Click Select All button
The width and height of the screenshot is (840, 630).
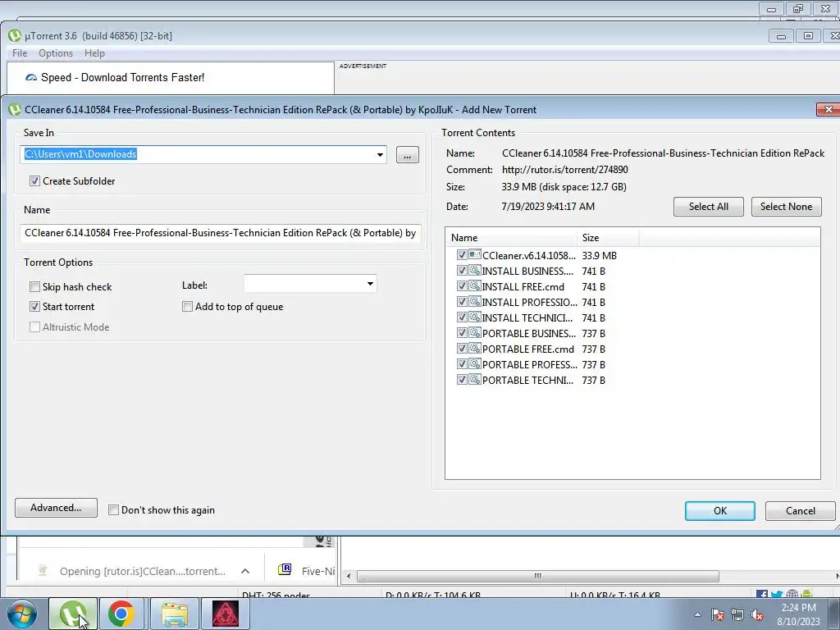pos(708,207)
